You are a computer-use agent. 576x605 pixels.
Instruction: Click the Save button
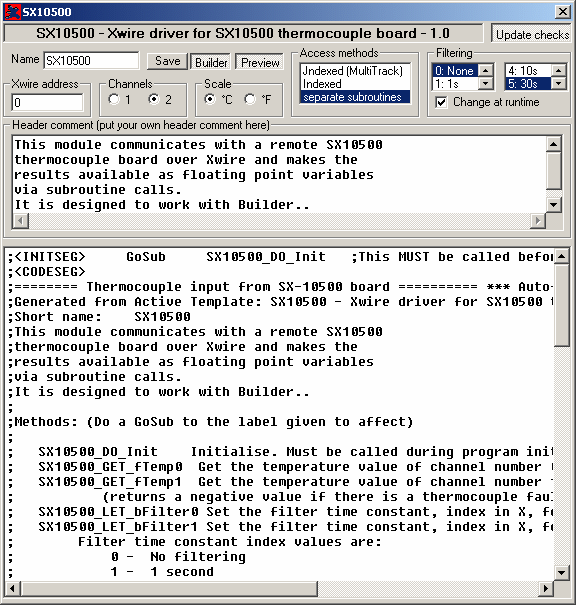tap(167, 61)
